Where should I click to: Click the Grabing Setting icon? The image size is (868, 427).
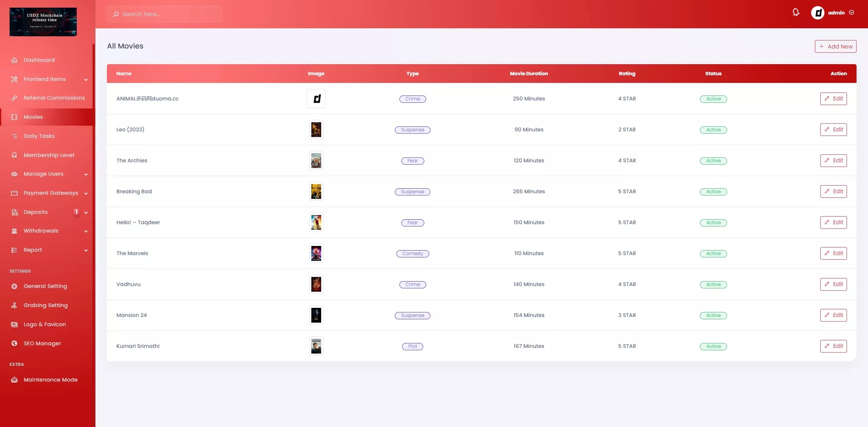click(x=15, y=306)
